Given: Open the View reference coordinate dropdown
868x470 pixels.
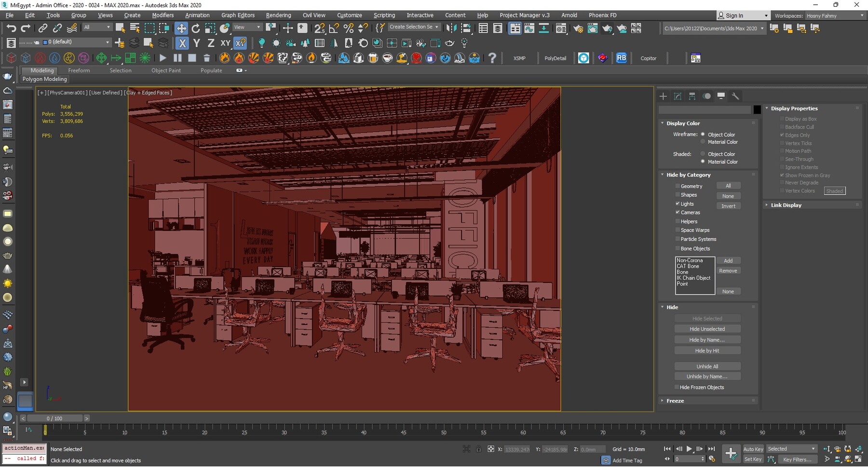Looking at the screenshot, I should tap(247, 27).
